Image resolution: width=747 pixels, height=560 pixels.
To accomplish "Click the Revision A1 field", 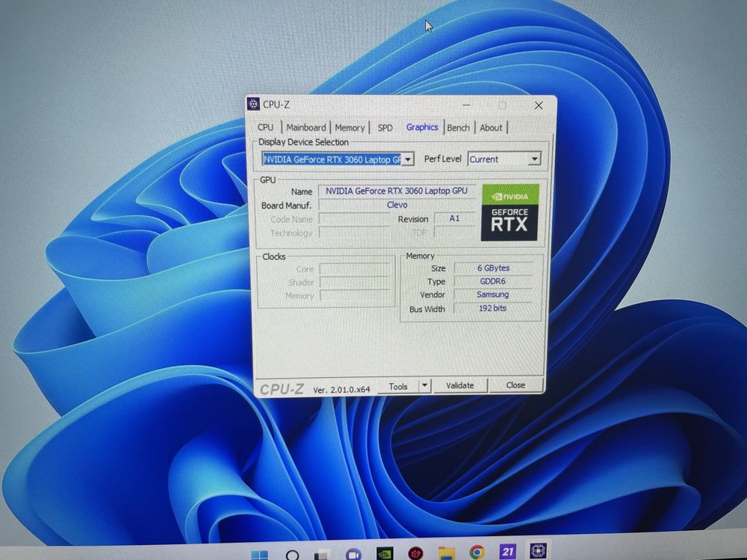I will point(454,218).
